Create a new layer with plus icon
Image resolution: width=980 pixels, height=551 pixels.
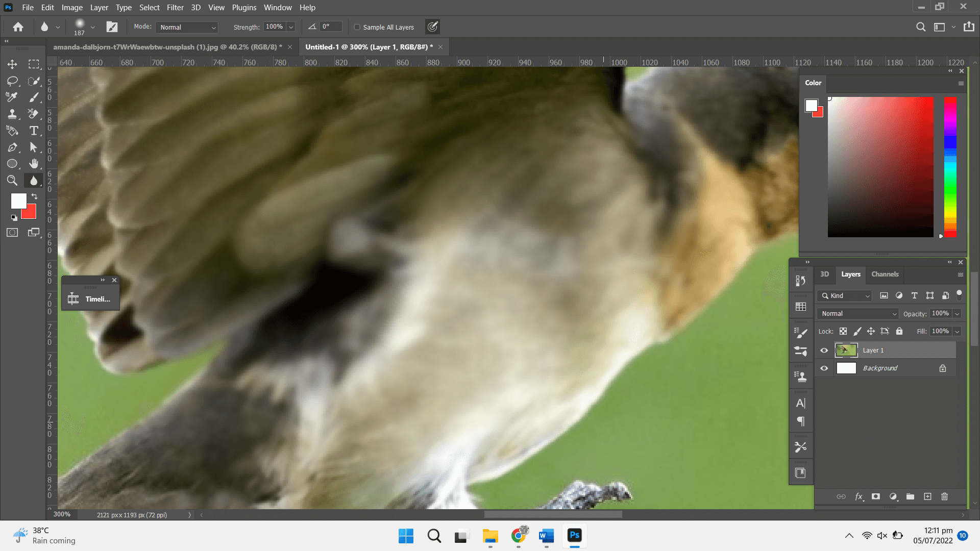tap(928, 496)
